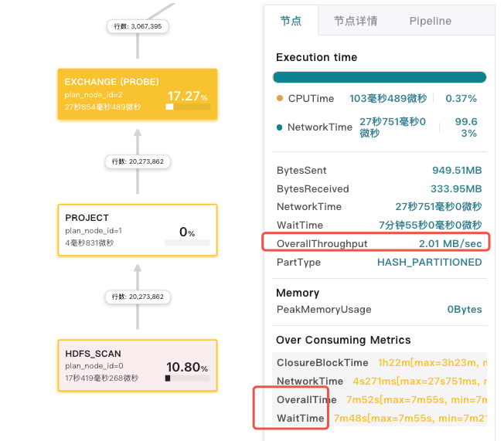This screenshot has height=441, width=504.
Task: Open the Pipeline tab
Action: click(430, 21)
